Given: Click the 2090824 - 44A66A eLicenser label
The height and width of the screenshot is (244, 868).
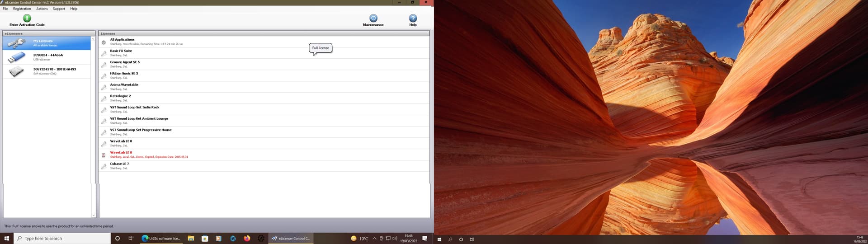Looking at the screenshot, I should 48,55.
